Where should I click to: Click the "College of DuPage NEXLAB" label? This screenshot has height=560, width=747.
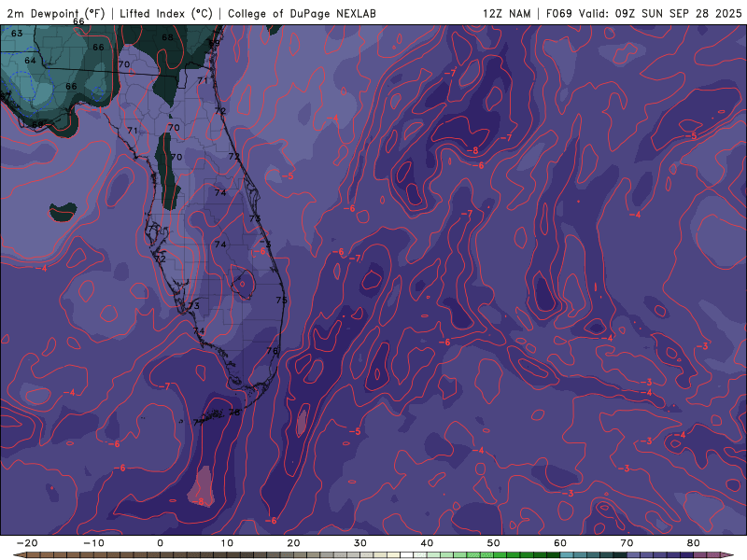302,13
